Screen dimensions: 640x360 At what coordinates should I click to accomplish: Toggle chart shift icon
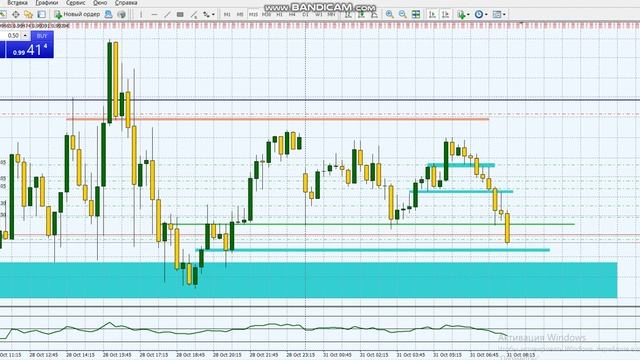(x=445, y=15)
